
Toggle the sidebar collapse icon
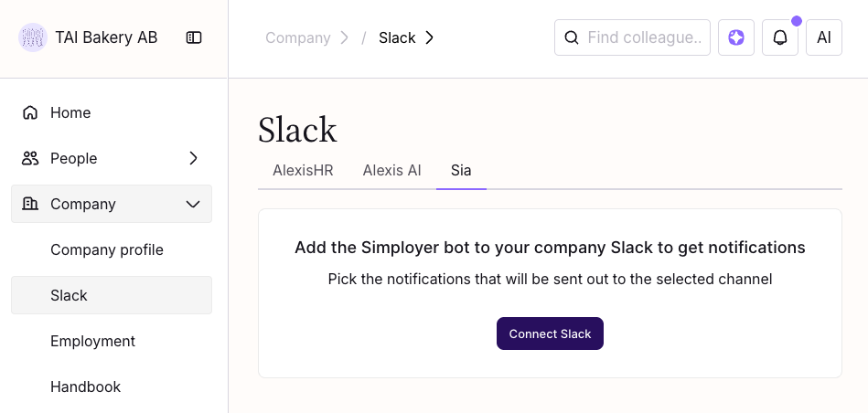point(194,37)
